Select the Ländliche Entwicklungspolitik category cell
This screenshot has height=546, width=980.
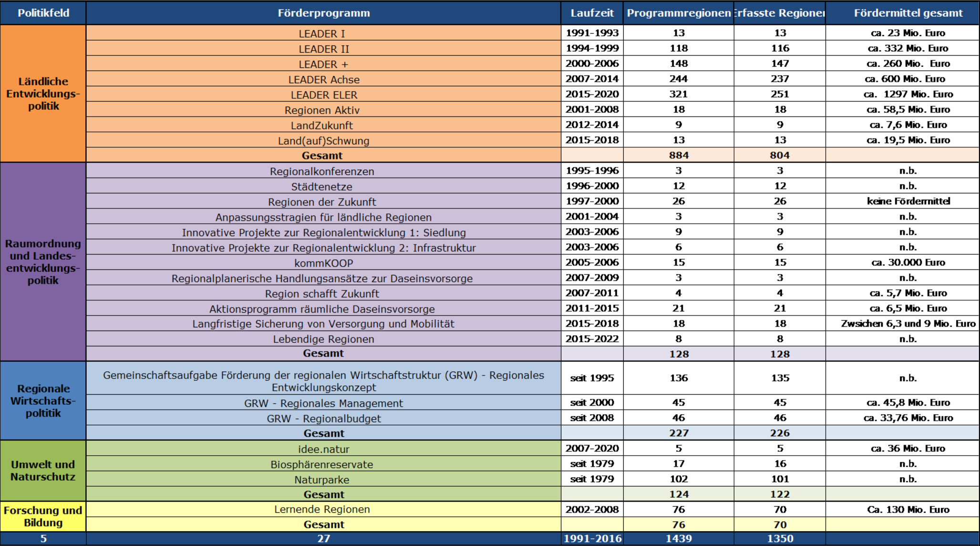coord(43,94)
